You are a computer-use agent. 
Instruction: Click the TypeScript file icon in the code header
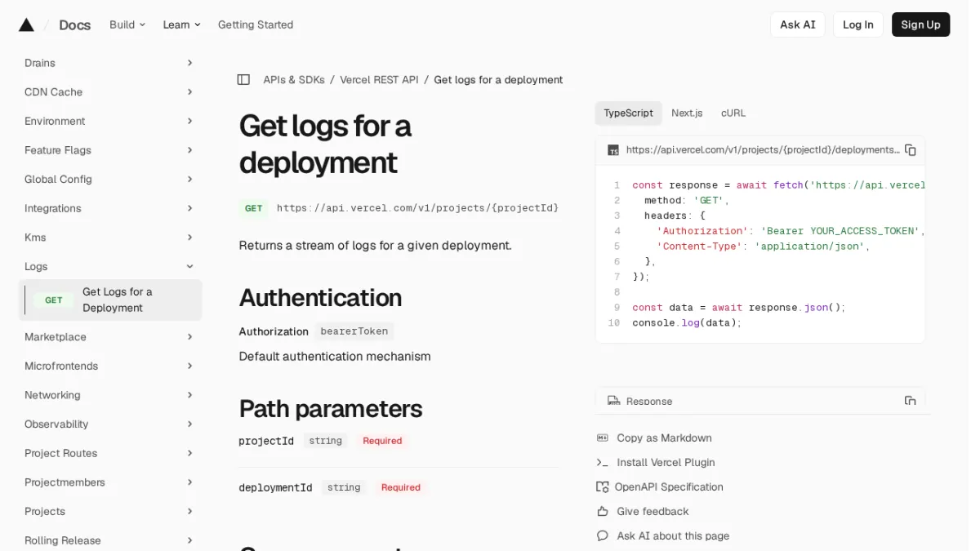click(x=613, y=150)
